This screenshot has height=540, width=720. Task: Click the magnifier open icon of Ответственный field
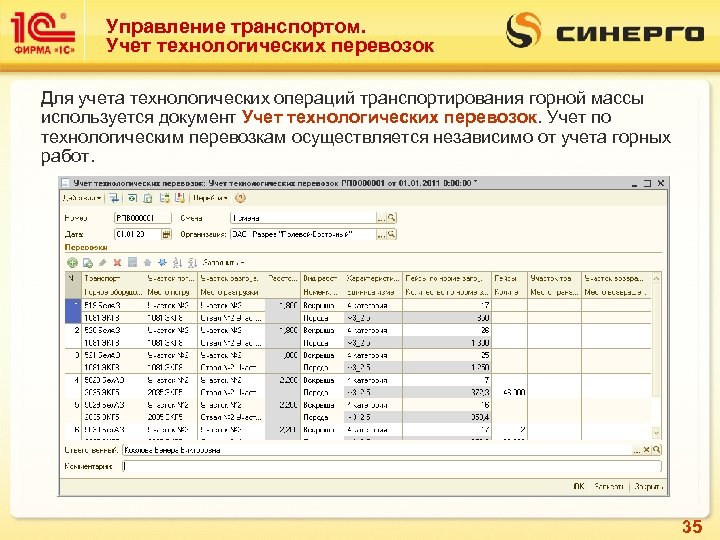tap(657, 450)
